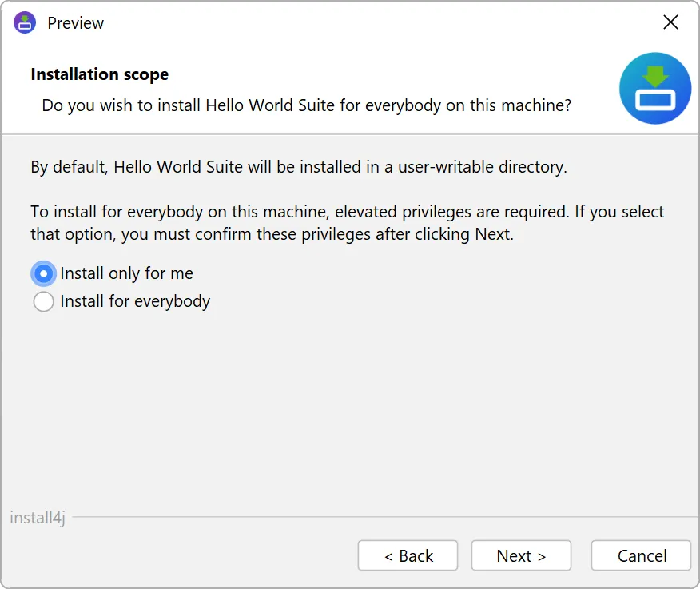Click the install4j branding label
This screenshot has width=700, height=589.
[37, 517]
